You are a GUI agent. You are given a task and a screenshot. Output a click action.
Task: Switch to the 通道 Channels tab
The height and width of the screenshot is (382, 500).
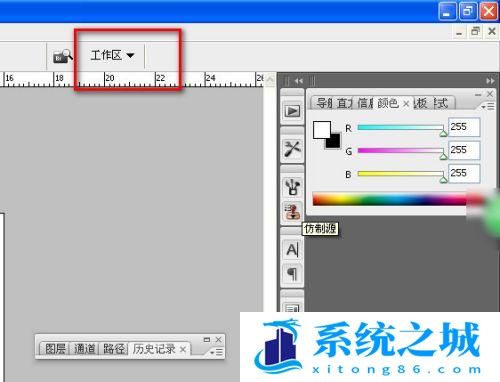point(84,349)
